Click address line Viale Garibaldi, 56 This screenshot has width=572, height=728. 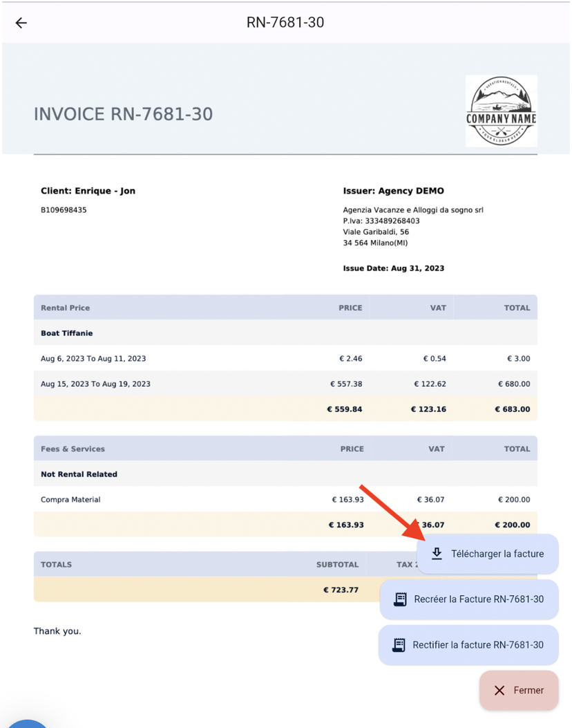(x=376, y=232)
